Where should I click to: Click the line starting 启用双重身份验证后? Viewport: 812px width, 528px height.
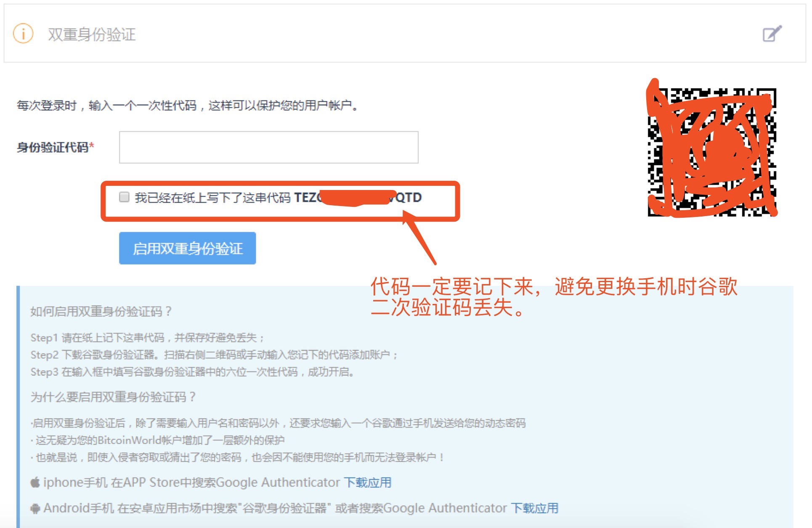click(x=278, y=423)
